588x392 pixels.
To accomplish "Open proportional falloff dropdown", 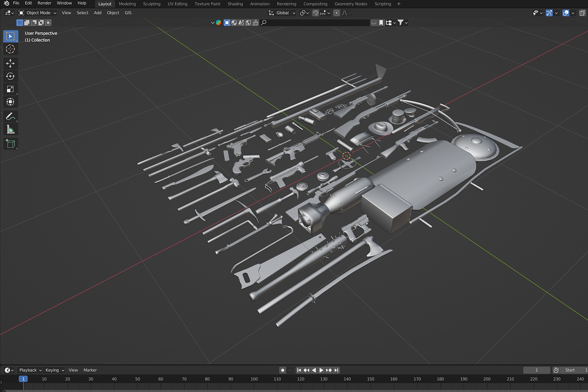I will click(346, 13).
